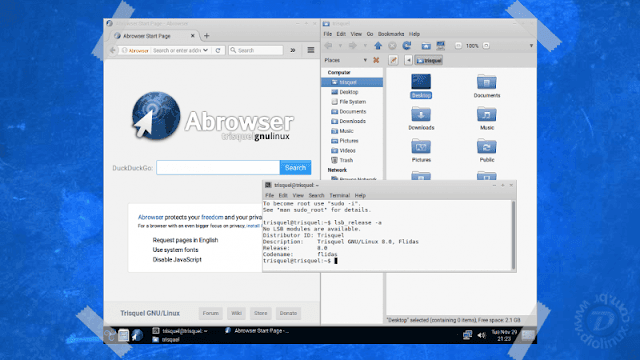Screen dimensions: 640x360
Task: Open file manager View menu
Action: coord(356,34)
